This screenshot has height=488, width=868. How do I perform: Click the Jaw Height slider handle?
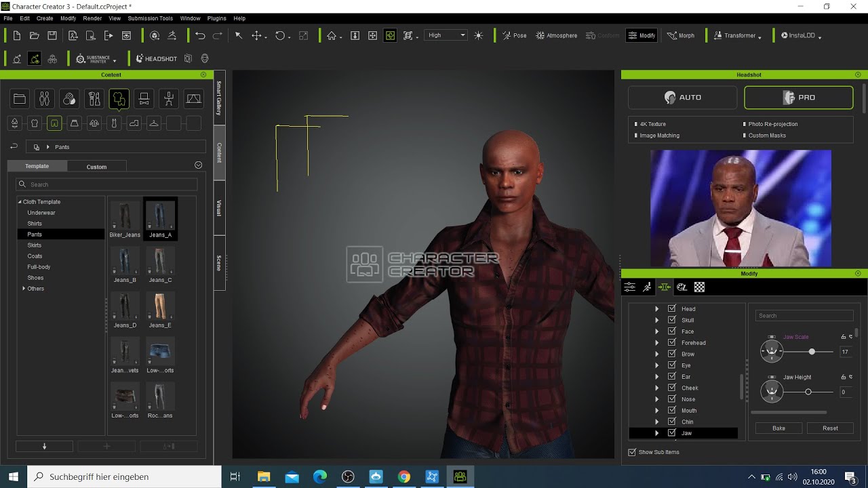(808, 392)
